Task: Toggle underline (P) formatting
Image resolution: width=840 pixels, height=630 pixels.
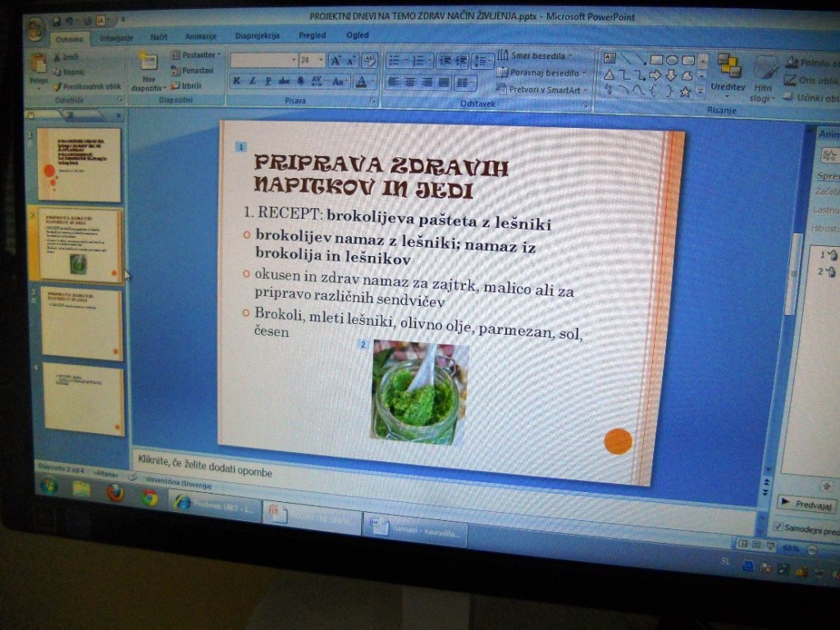Action: coord(268,81)
